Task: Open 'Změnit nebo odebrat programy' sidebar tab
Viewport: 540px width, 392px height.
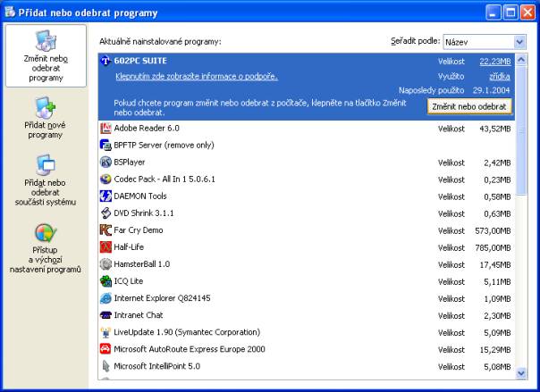Action: 45,55
